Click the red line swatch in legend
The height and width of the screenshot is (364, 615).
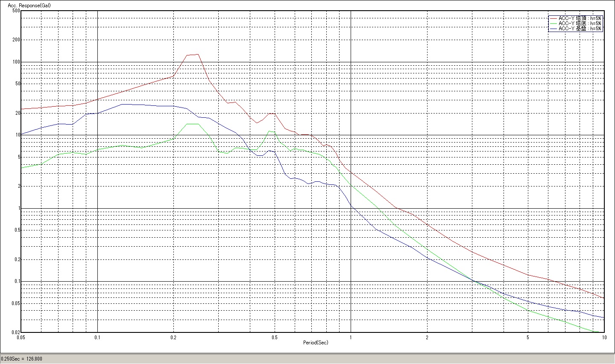(553, 18)
